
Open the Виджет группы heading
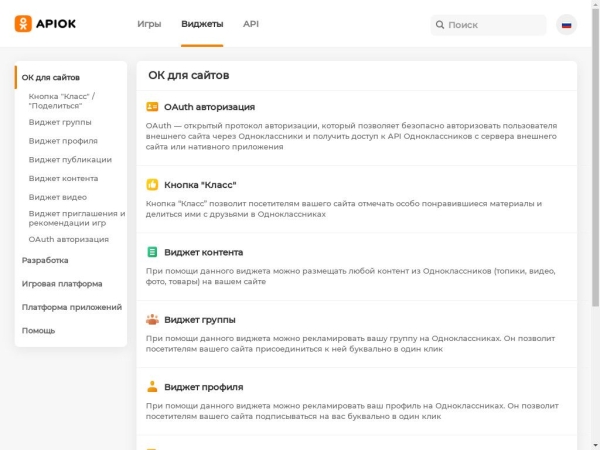click(200, 320)
